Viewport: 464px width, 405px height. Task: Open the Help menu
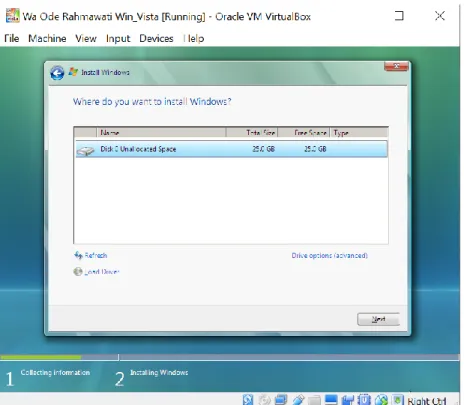click(x=194, y=39)
